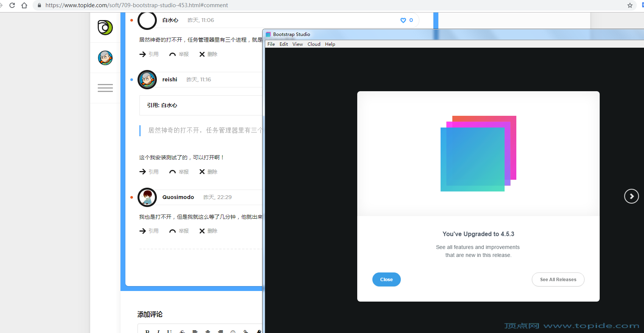The width and height of the screenshot is (644, 333).
Task: Quote (引用) Quosimodo's comment
Action: (149, 231)
